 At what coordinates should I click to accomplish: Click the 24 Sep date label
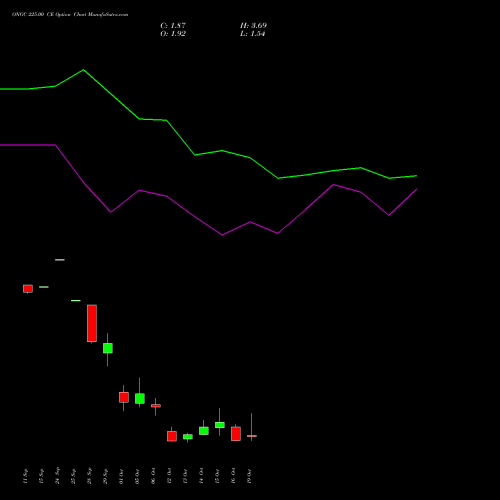(x=57, y=476)
